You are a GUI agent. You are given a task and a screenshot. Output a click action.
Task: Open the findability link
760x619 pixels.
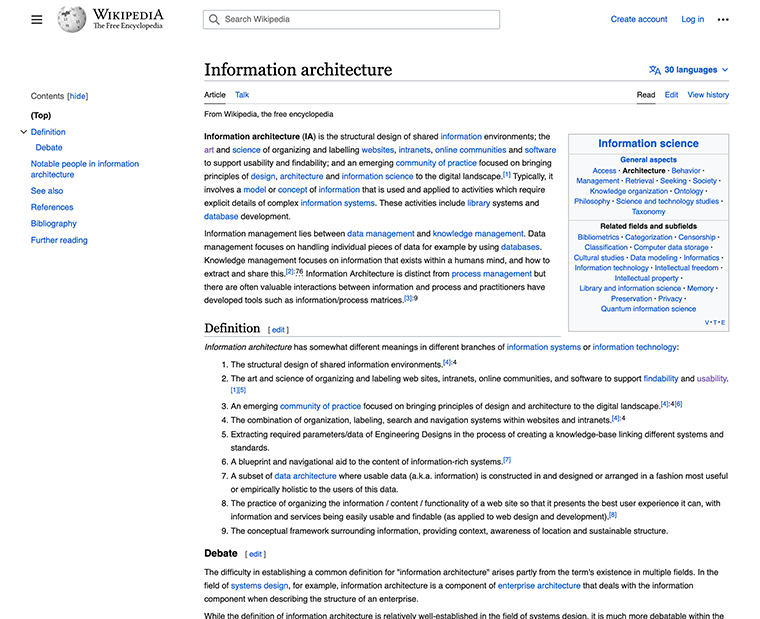(x=661, y=379)
